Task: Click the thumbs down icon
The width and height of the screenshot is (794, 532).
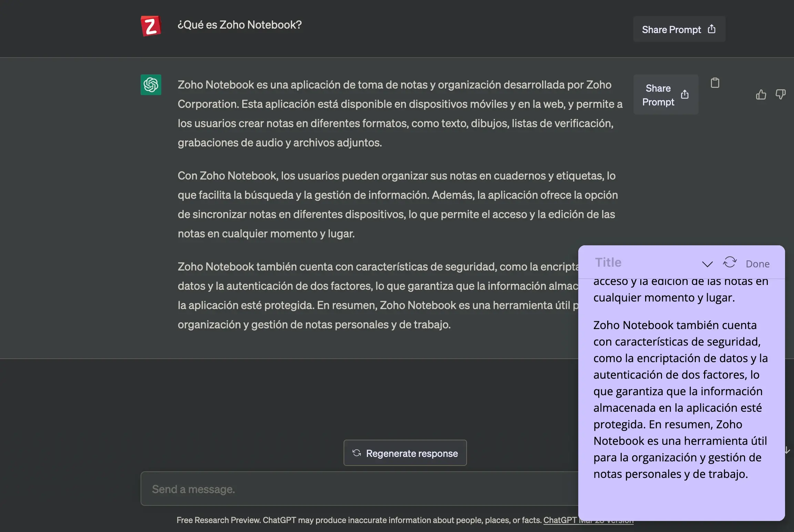Action: tap(782, 94)
